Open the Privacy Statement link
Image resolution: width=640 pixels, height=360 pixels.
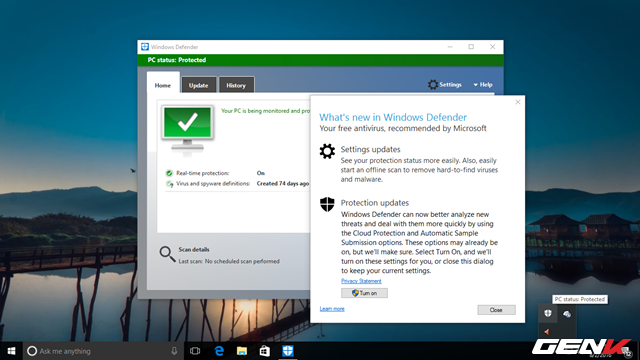click(361, 281)
